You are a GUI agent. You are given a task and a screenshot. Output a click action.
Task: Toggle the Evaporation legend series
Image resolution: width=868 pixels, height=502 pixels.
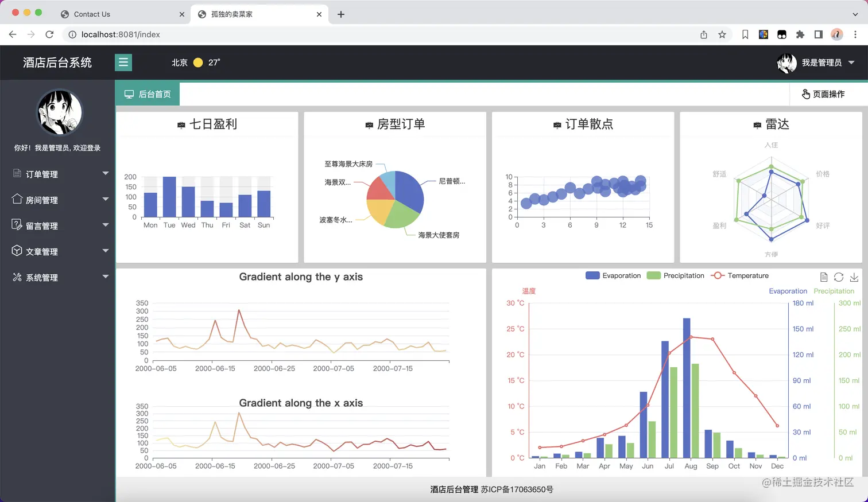[613, 275]
